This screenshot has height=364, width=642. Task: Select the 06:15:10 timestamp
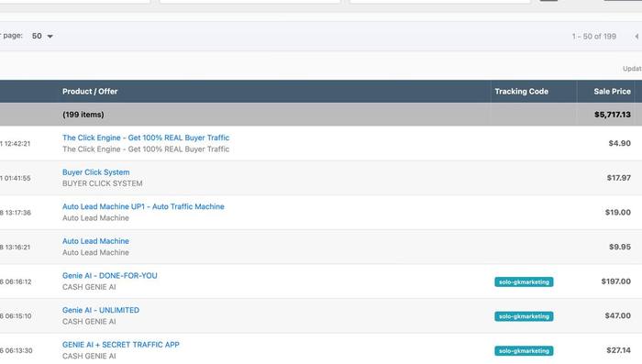tap(18, 316)
